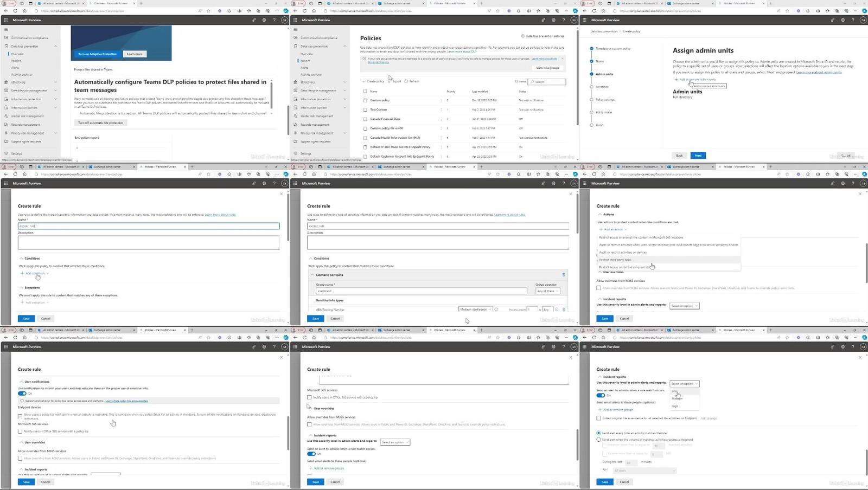Click account avatar in Assign admin units window
This screenshot has height=490, width=868.
point(863,20)
